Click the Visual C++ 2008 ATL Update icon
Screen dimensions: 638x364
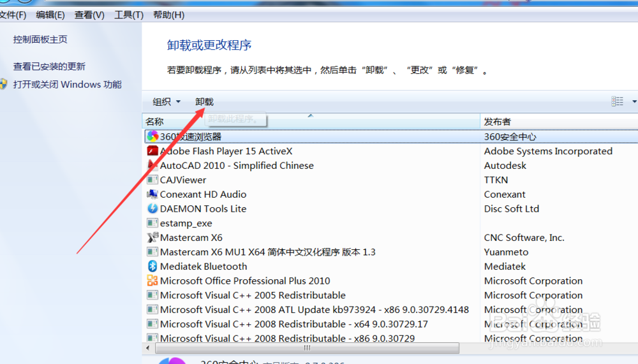point(152,310)
